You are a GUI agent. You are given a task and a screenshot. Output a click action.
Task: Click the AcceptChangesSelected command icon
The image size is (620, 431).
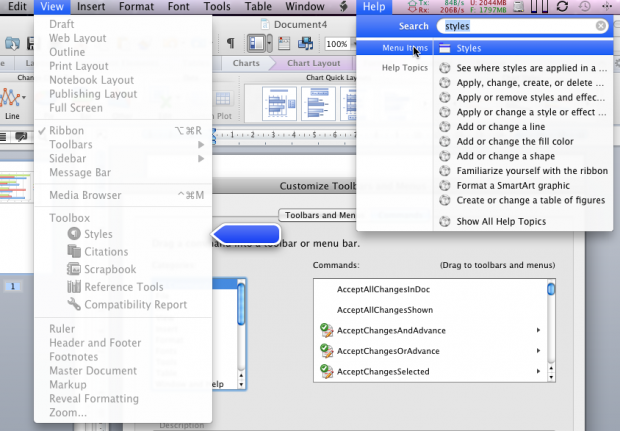click(326, 372)
